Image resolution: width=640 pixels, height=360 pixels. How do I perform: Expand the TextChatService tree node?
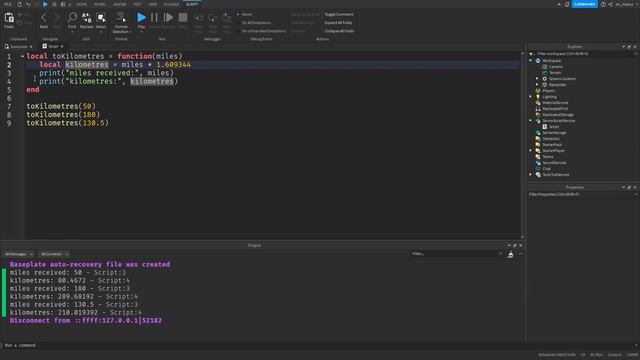(531, 175)
